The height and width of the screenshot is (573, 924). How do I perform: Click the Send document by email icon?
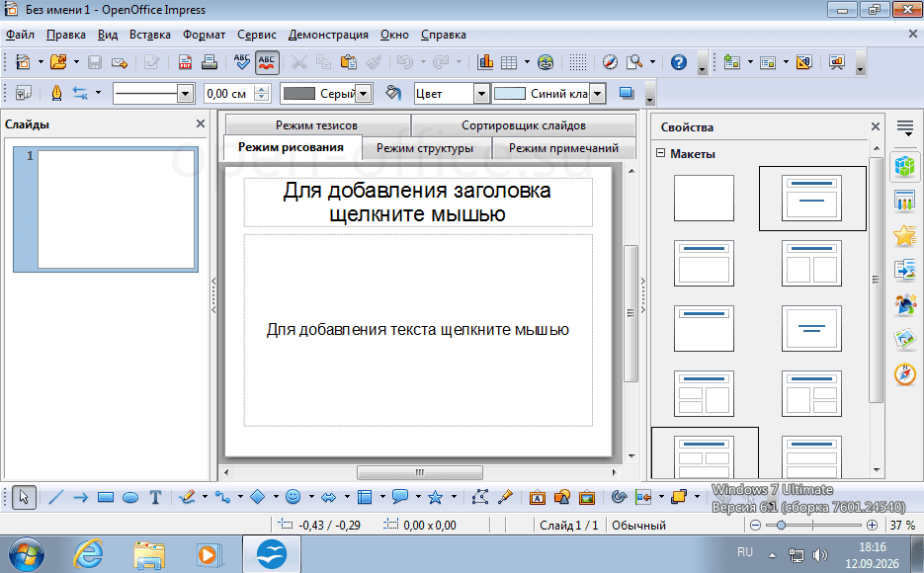click(x=120, y=62)
